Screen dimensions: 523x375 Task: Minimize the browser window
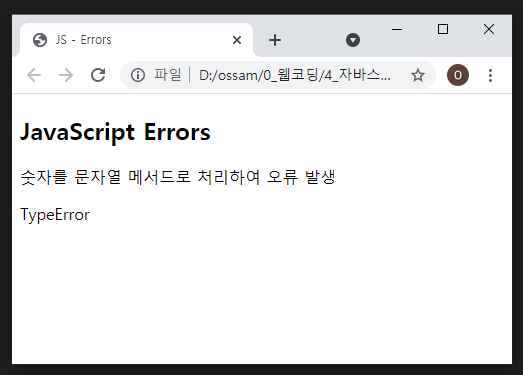tap(397, 29)
